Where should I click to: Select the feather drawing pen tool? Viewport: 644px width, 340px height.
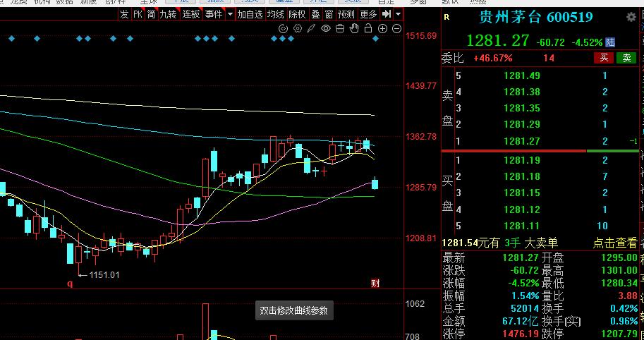(x=312, y=28)
